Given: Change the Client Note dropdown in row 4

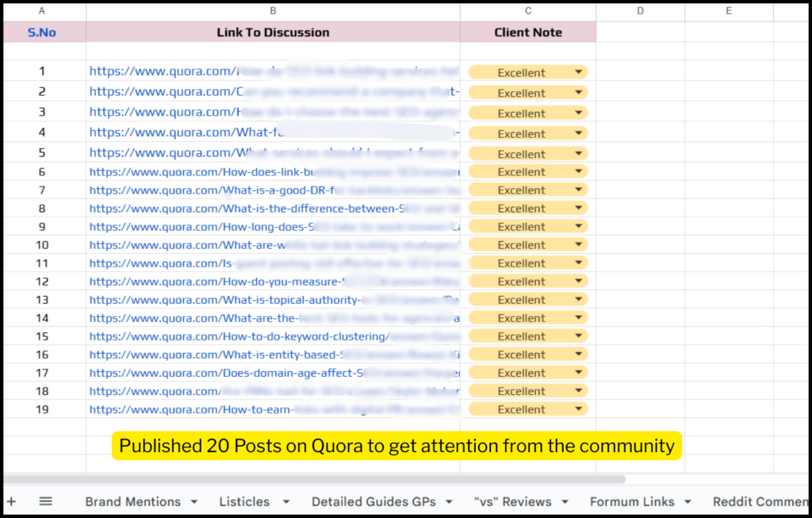Looking at the screenshot, I should (x=528, y=133).
